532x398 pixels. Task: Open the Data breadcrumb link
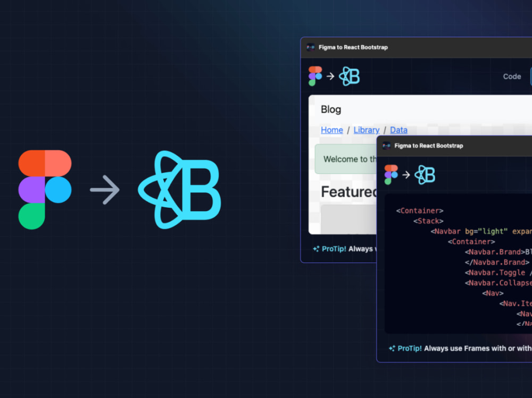pyautogui.click(x=398, y=130)
